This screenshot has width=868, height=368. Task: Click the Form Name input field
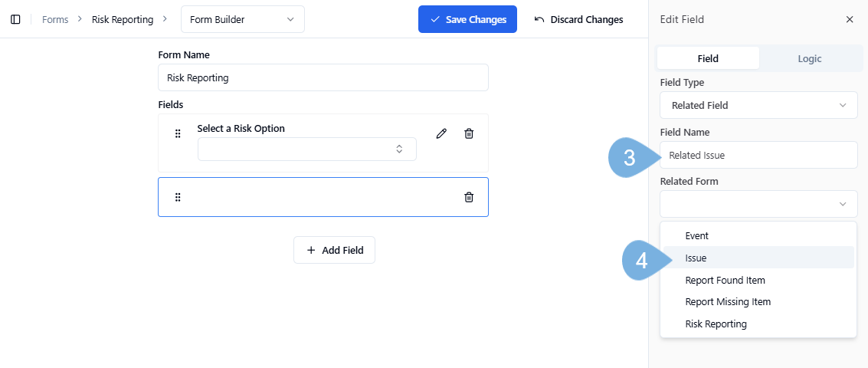point(323,77)
